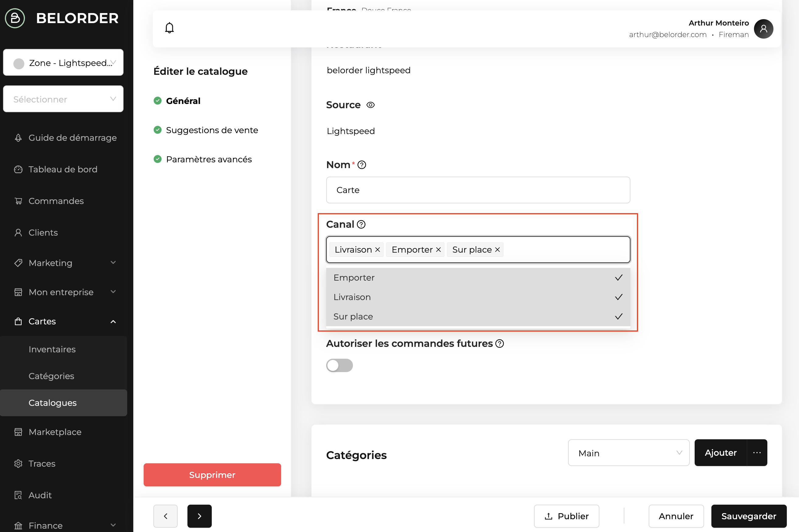
Task: Click the Cartes bag icon
Action: point(18,321)
